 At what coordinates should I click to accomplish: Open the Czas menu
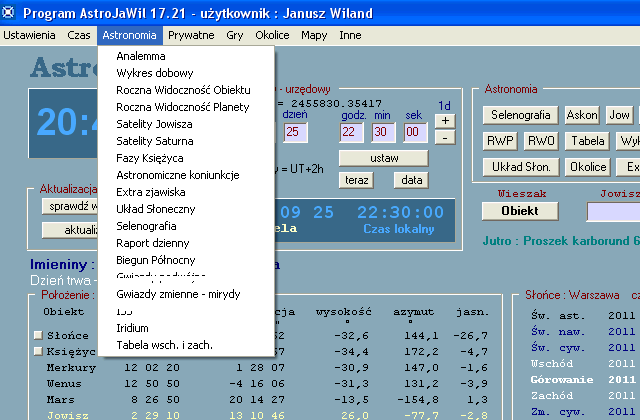pos(79,36)
